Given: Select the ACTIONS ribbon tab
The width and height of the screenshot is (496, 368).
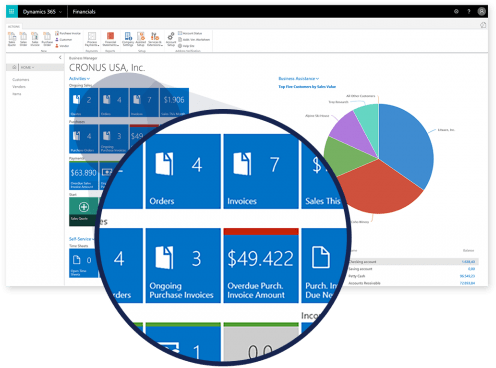Looking at the screenshot, I should pyautogui.click(x=14, y=27).
